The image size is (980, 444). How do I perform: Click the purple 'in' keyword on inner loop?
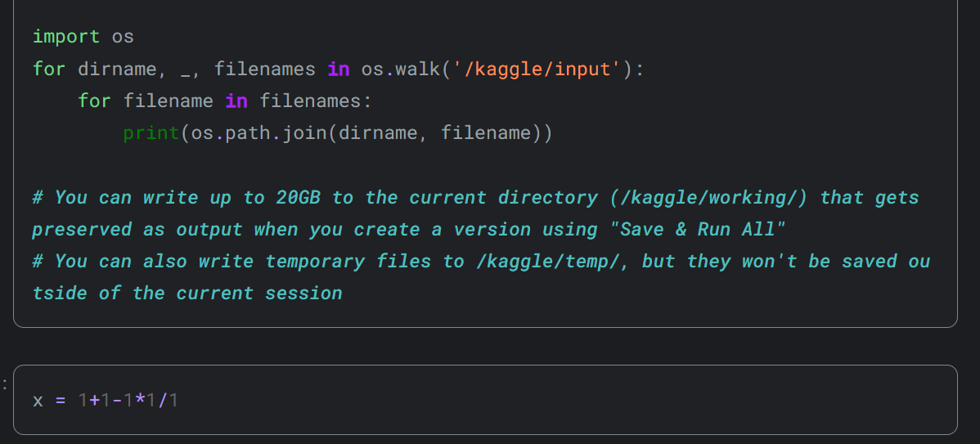click(236, 101)
